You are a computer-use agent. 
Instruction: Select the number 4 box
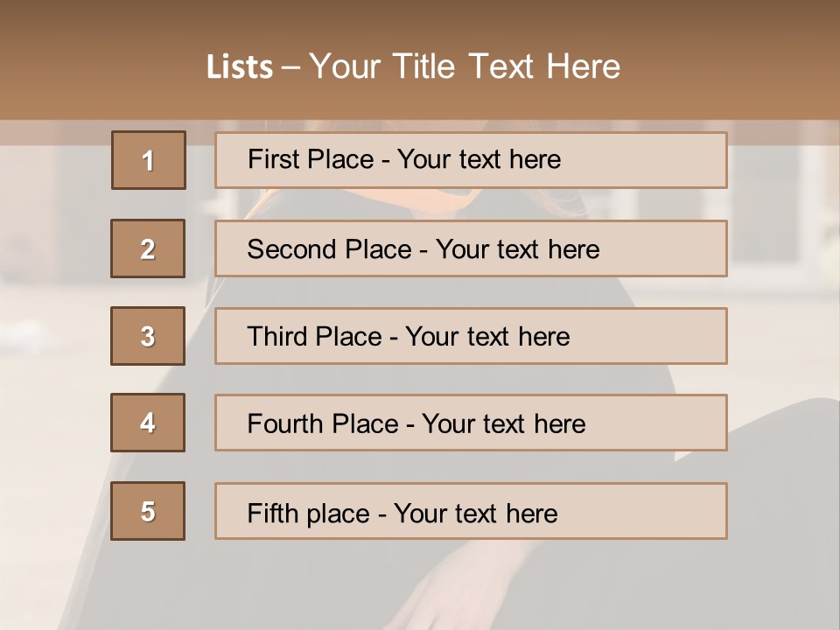coord(148,423)
